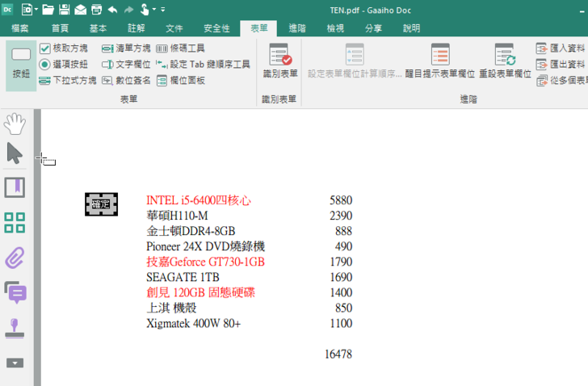The height and width of the screenshot is (386, 588).
Task: Minimize the Gaaiho Doc window
Action: (x=582, y=10)
